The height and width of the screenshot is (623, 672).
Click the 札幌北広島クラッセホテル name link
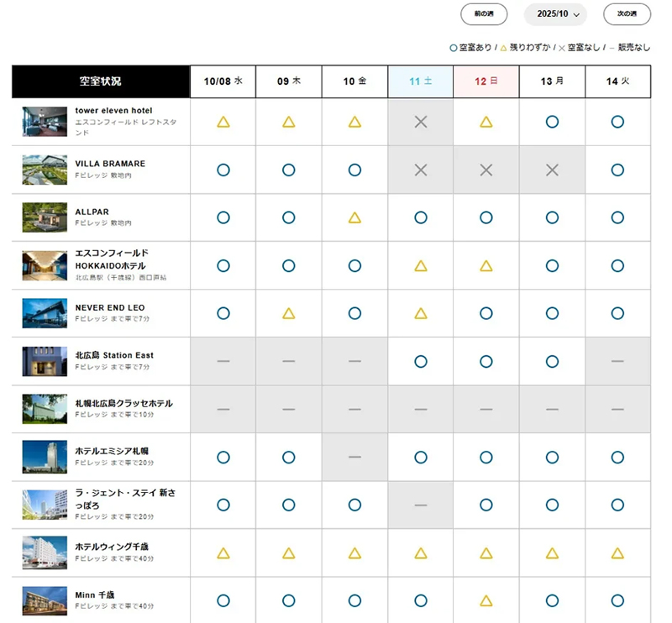[123, 403]
